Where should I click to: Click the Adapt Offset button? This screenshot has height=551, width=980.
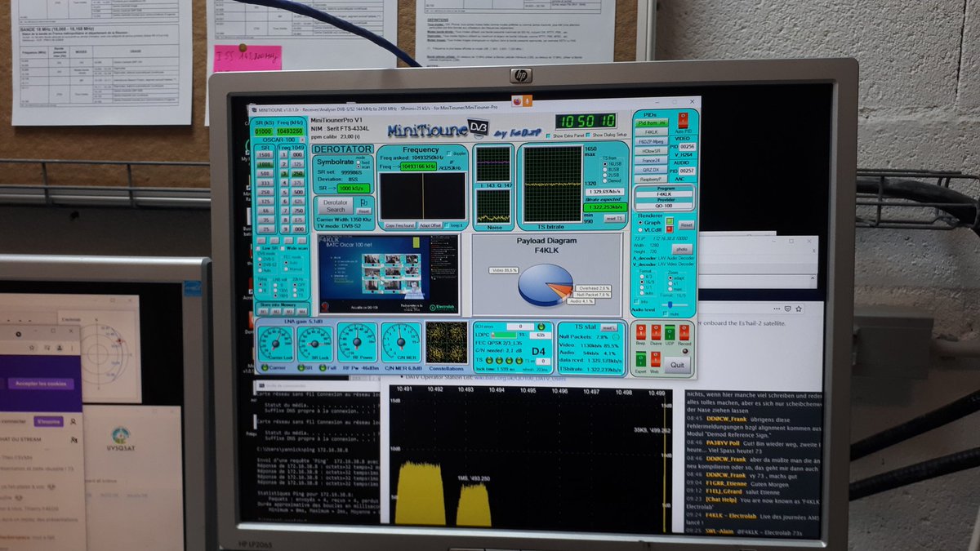pos(430,225)
